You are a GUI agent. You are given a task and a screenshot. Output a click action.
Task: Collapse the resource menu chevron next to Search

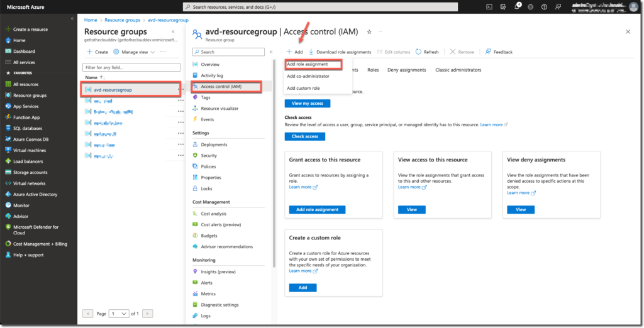(271, 52)
